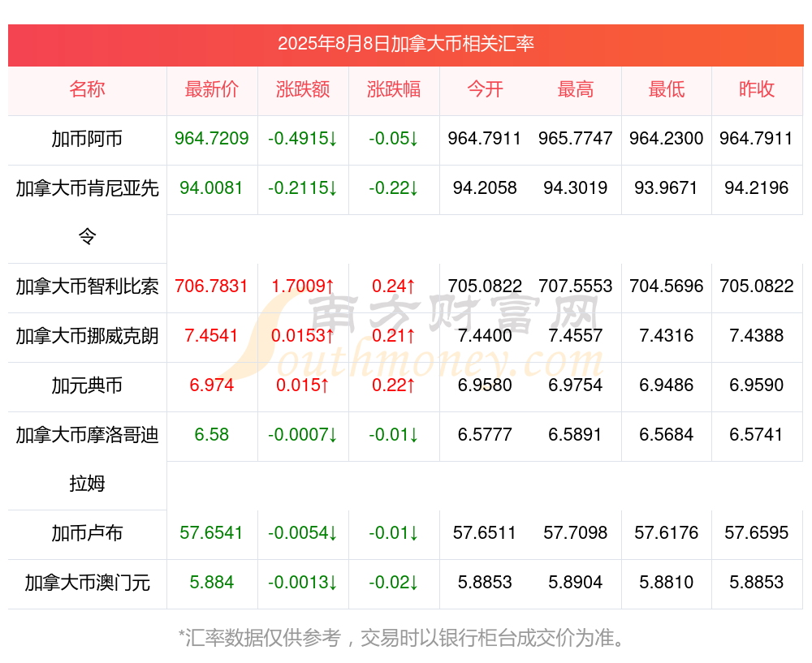Click the 最新价 column header

click(212, 89)
